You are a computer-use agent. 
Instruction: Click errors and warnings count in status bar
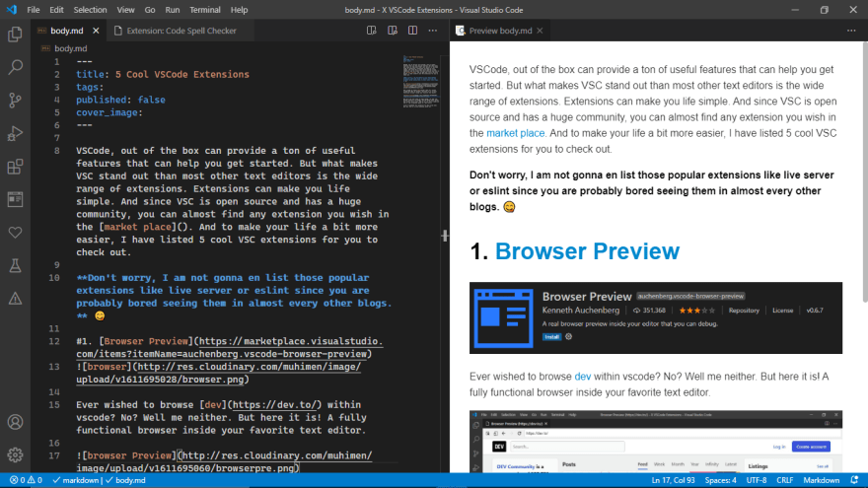pyautogui.click(x=26, y=480)
